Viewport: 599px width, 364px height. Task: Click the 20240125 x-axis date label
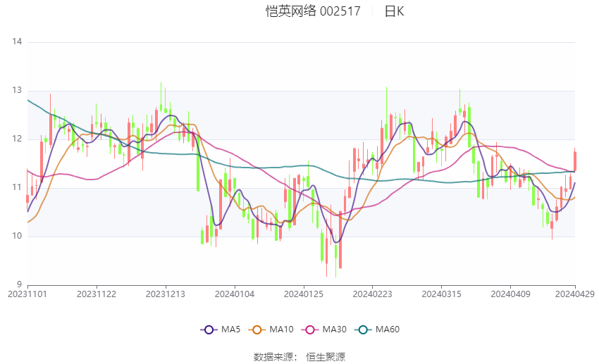[x=303, y=294]
